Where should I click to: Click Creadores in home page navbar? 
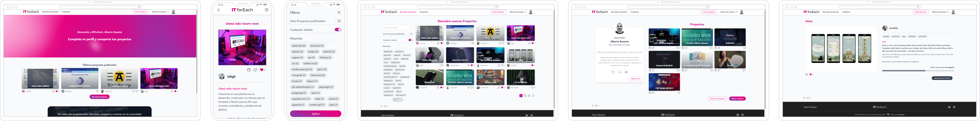click(66, 12)
